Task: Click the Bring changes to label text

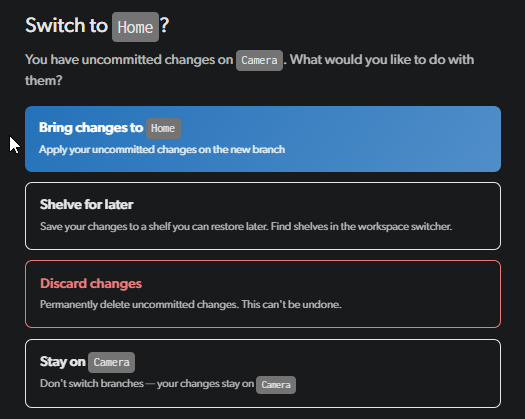Action: pyautogui.click(x=91, y=128)
